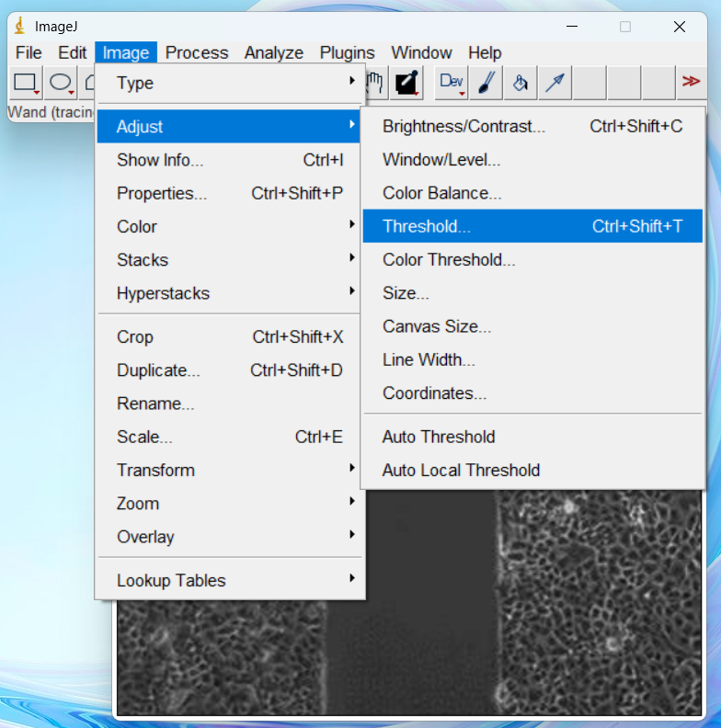Choose Duplicate... menu item
721x728 pixels.
(x=229, y=370)
